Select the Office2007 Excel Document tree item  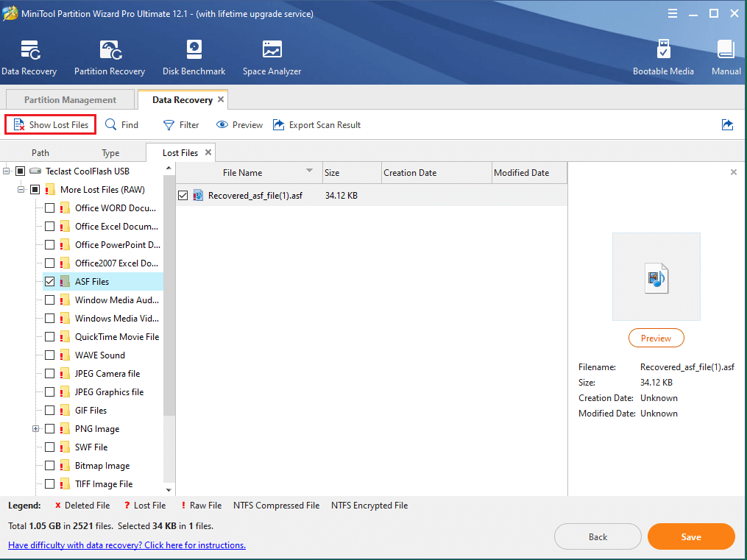[116, 263]
